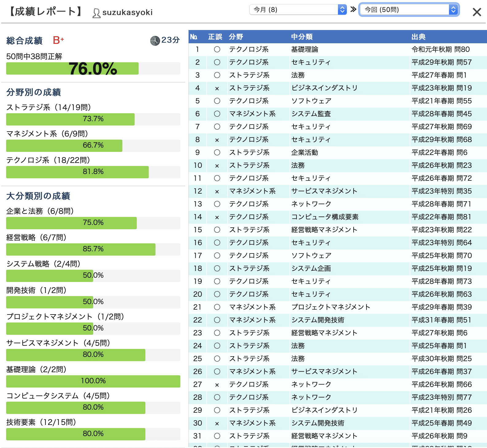Click the 企業と法務 75.0% progress bar
487x448 pixels.
[93, 223]
